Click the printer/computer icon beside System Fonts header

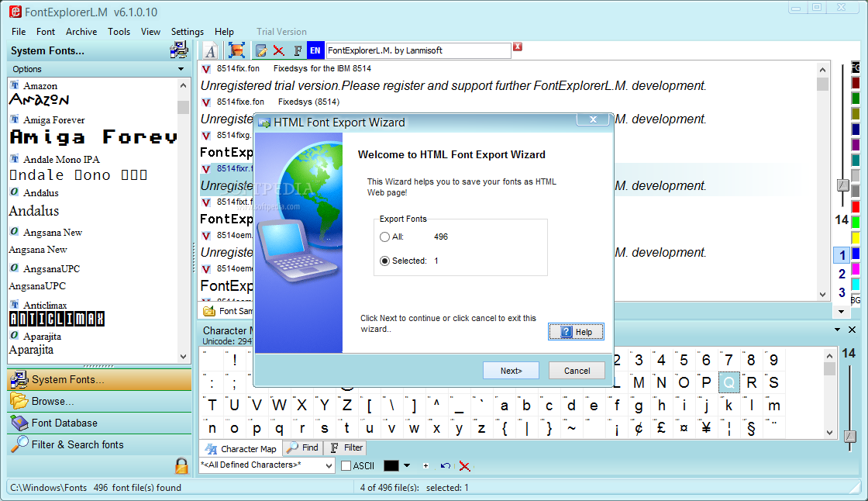pos(179,50)
